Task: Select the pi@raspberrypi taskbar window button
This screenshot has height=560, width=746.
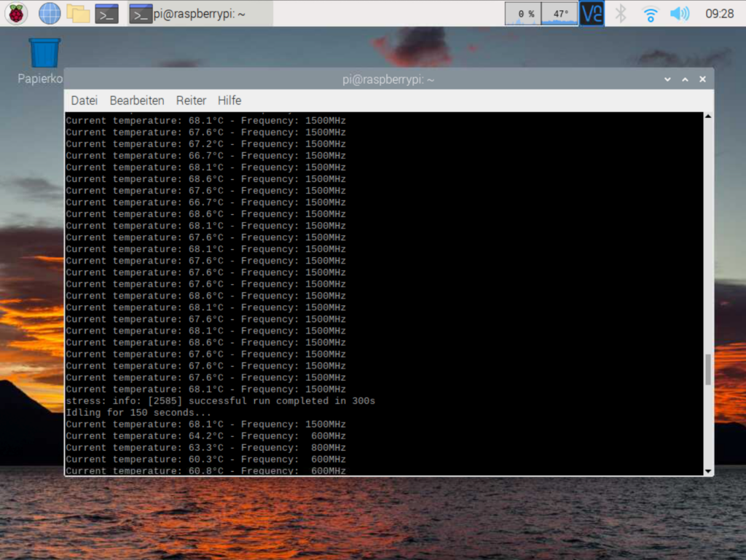Action: 200,14
